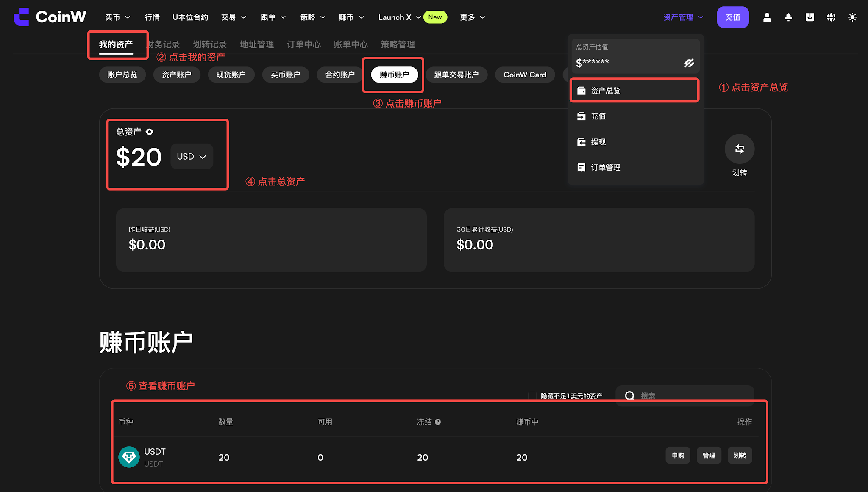
Task: Click the deposit icon beside 充值
Action: [581, 116]
